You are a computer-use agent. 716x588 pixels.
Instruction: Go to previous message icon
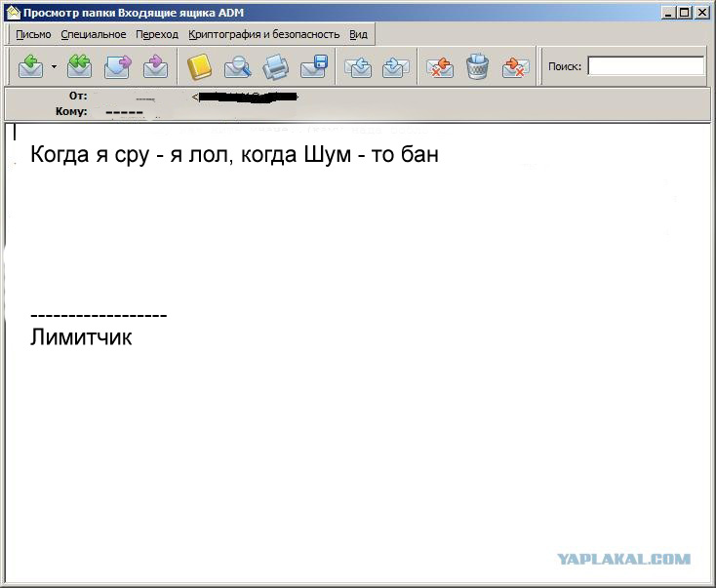(358, 66)
